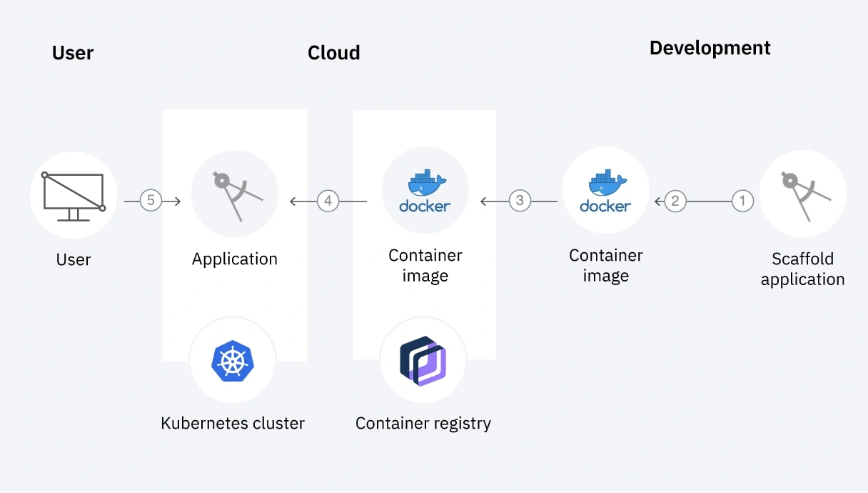This screenshot has width=868, height=493.
Task: Click the "Scaffold application" label
Action: click(802, 269)
